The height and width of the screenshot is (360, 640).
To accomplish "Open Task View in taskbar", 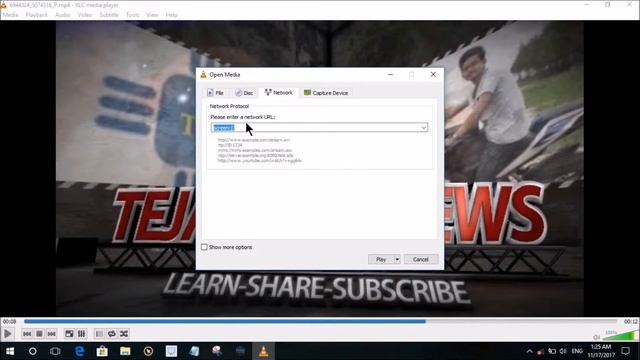I will pos(55,351).
